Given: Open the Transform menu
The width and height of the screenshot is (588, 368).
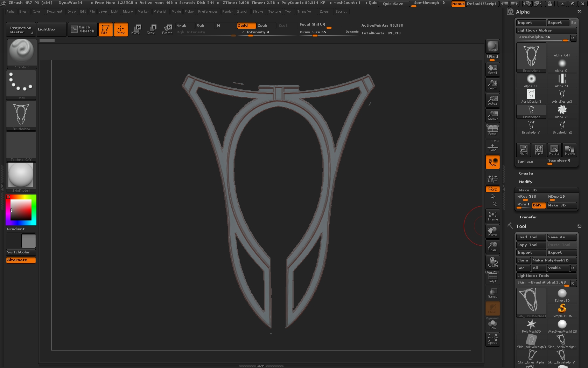Looking at the screenshot, I should [306, 12].
